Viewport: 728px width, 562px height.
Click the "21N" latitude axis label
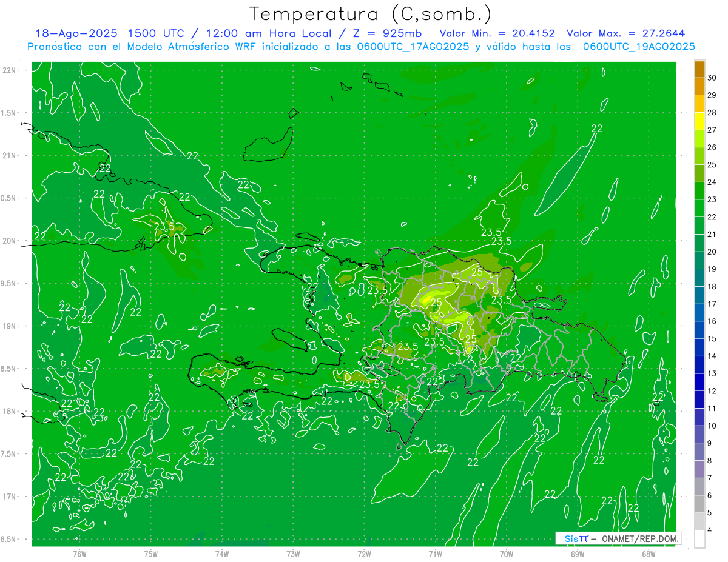coord(10,155)
